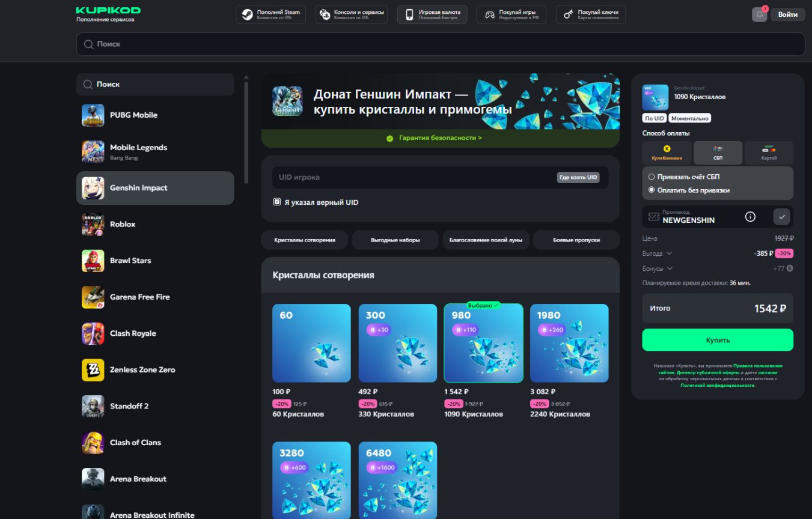
Task: Click the Brawl Stars game icon
Action: coord(93,261)
